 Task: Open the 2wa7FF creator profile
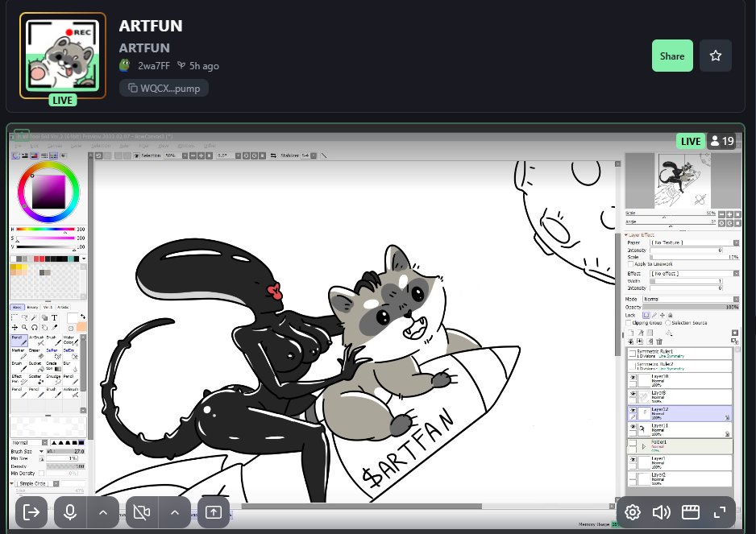click(x=154, y=65)
